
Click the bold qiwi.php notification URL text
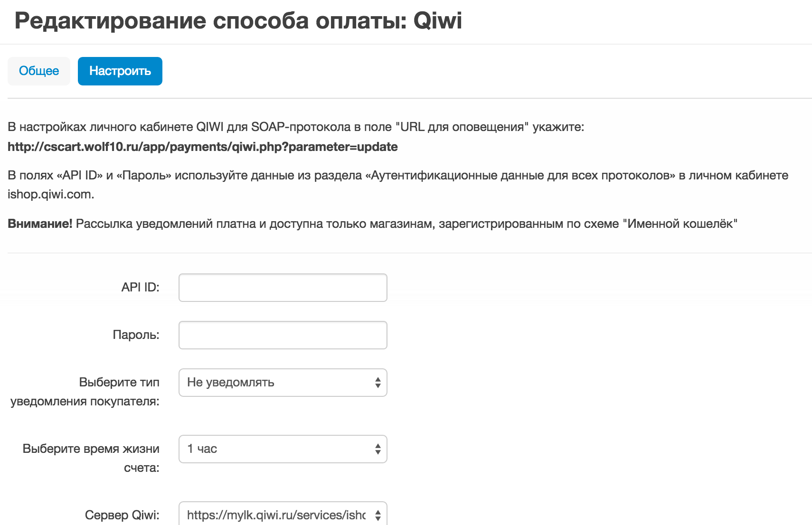click(203, 147)
